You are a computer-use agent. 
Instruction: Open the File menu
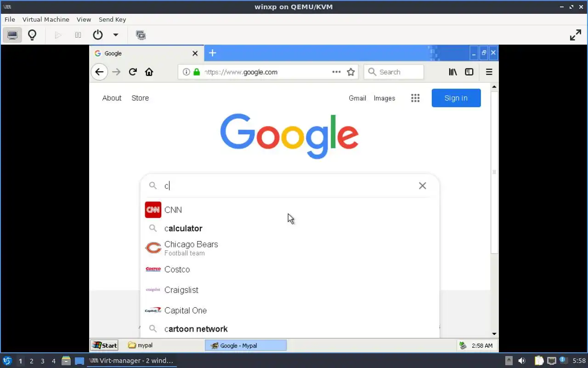coord(10,19)
